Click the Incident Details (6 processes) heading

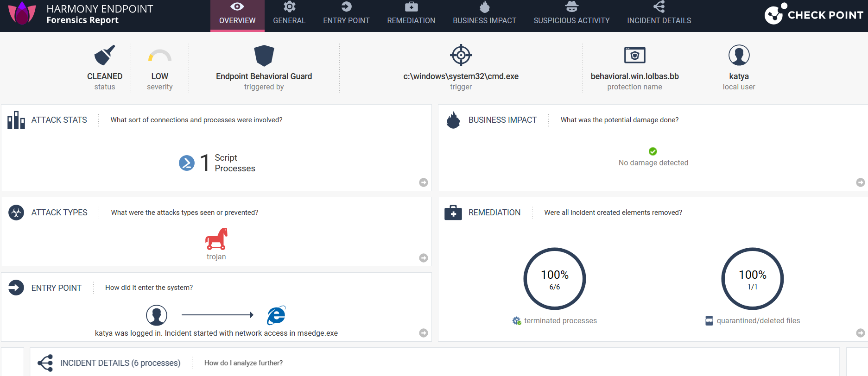pyautogui.click(x=120, y=363)
